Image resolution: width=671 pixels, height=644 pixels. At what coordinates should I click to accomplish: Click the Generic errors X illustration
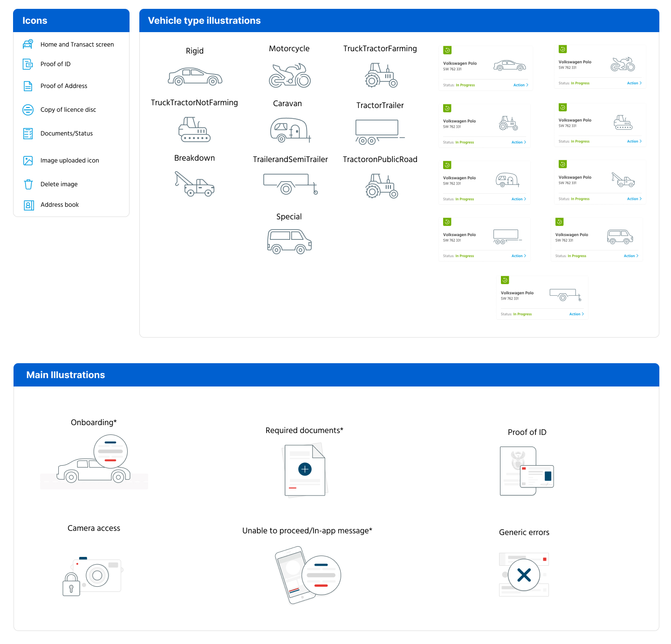[x=524, y=575]
